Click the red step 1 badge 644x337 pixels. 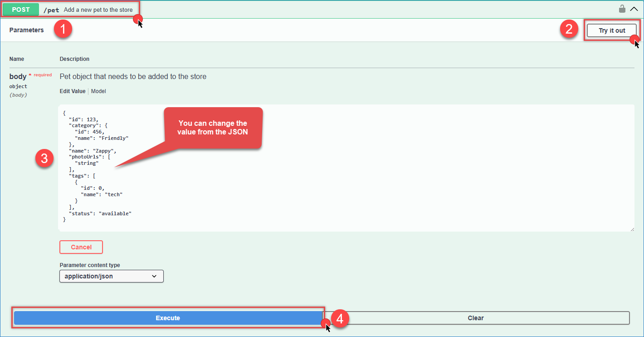(63, 30)
